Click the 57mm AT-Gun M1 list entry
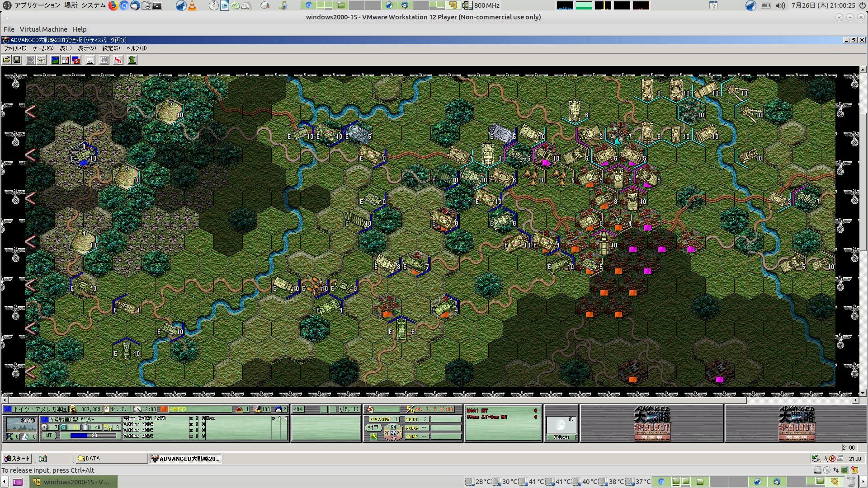 point(502,417)
